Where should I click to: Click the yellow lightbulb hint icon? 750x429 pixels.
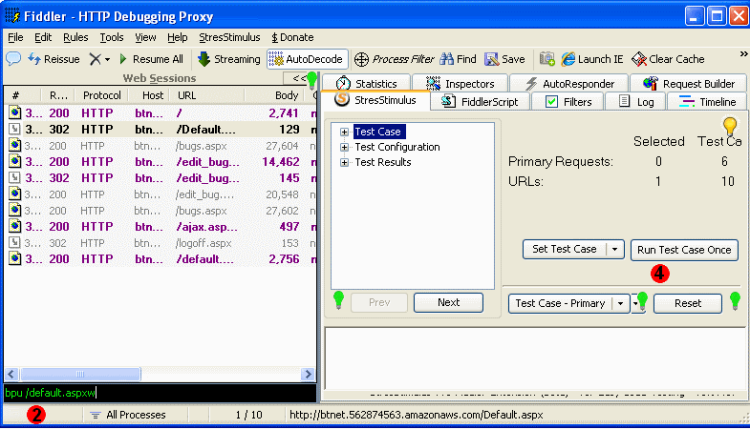click(x=730, y=127)
